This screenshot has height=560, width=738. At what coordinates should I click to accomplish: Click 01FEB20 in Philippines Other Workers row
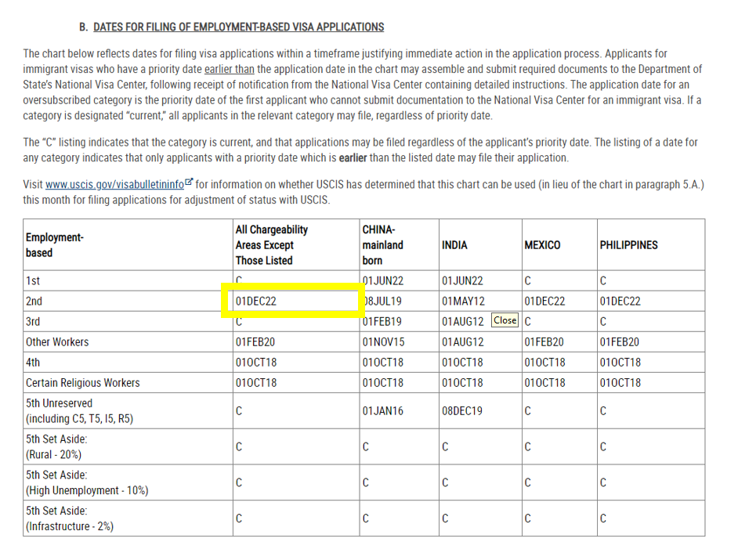620,342
